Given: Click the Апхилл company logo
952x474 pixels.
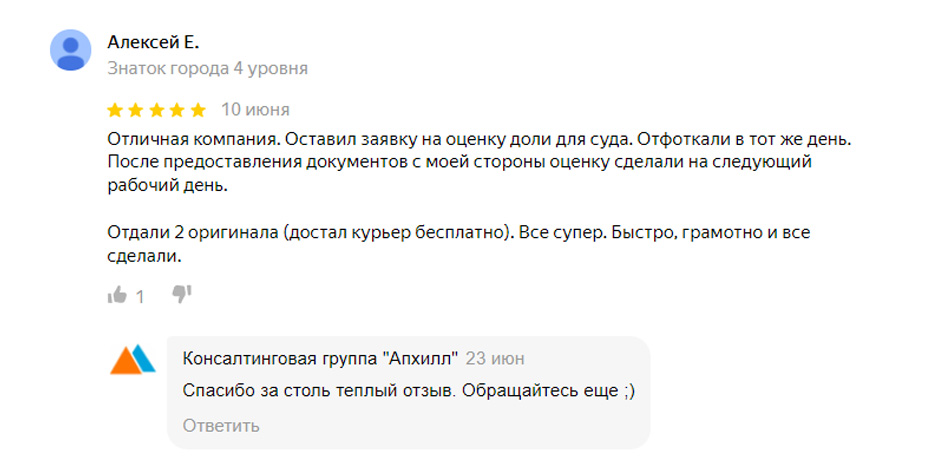Looking at the screenshot, I should [x=133, y=360].
